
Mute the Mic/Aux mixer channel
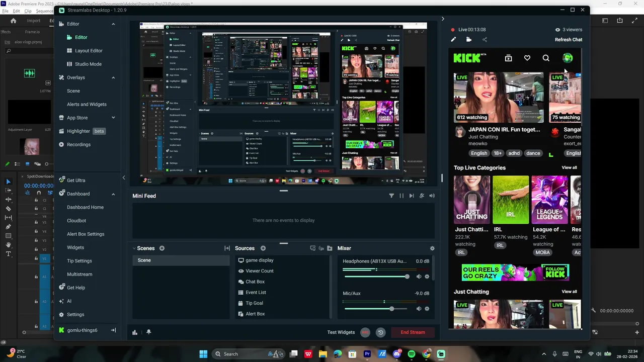coord(419,309)
